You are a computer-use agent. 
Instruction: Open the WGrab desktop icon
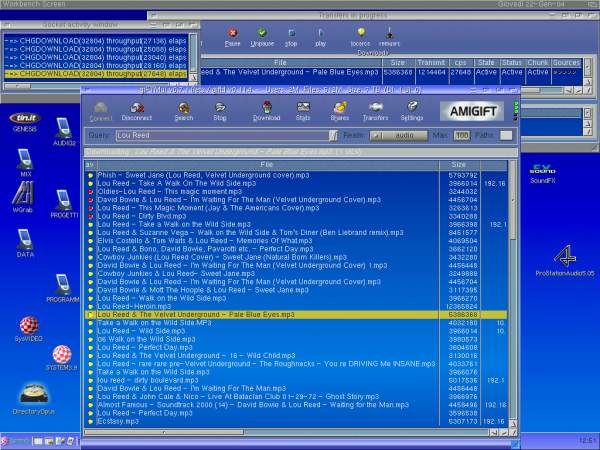(x=23, y=197)
